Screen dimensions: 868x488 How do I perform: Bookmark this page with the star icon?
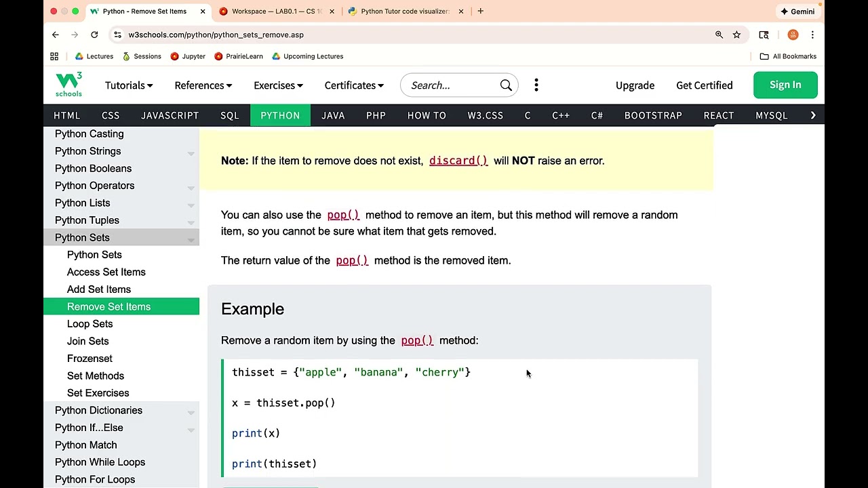click(x=736, y=35)
